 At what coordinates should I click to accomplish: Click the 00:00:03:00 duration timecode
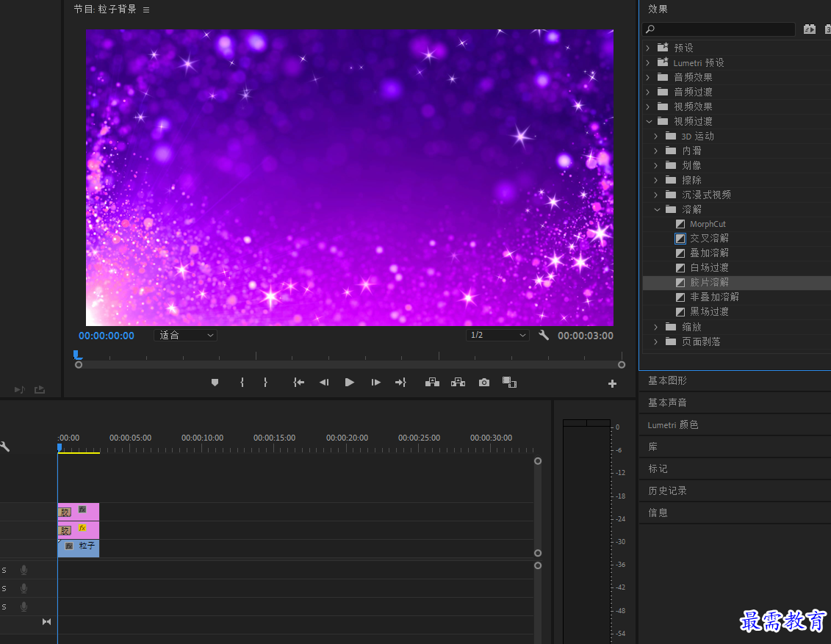(x=586, y=336)
